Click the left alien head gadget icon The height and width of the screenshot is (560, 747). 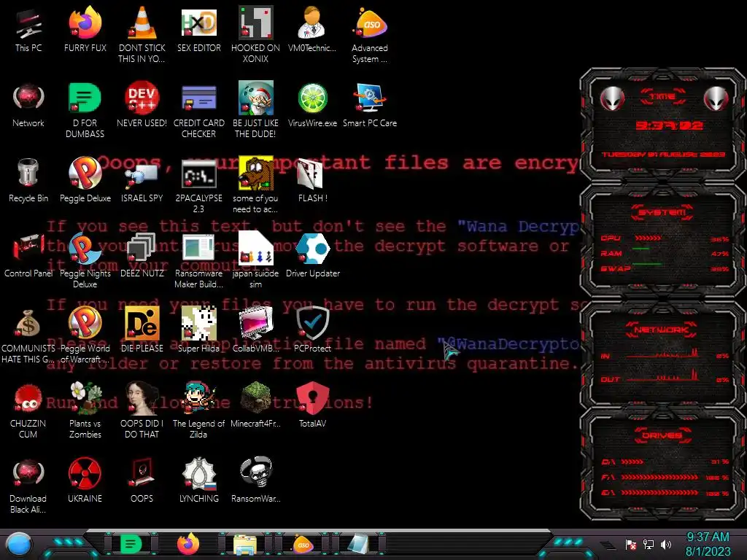[612, 98]
